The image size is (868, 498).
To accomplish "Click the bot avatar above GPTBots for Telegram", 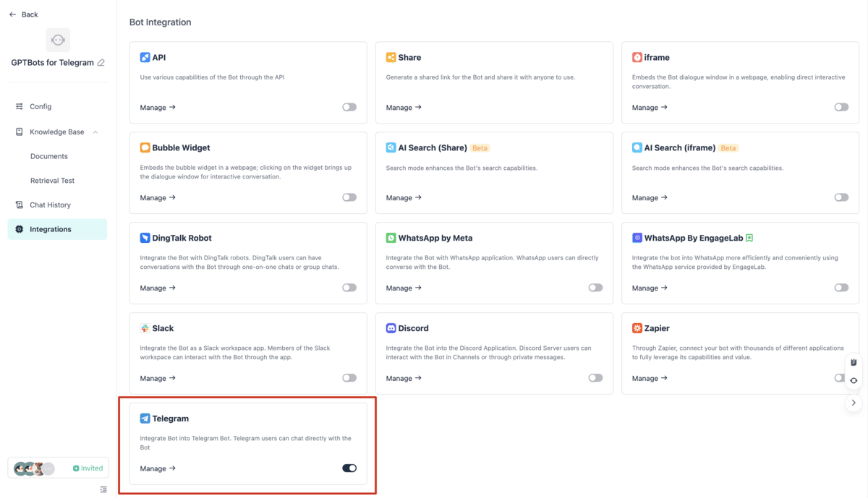I will 57,40.
